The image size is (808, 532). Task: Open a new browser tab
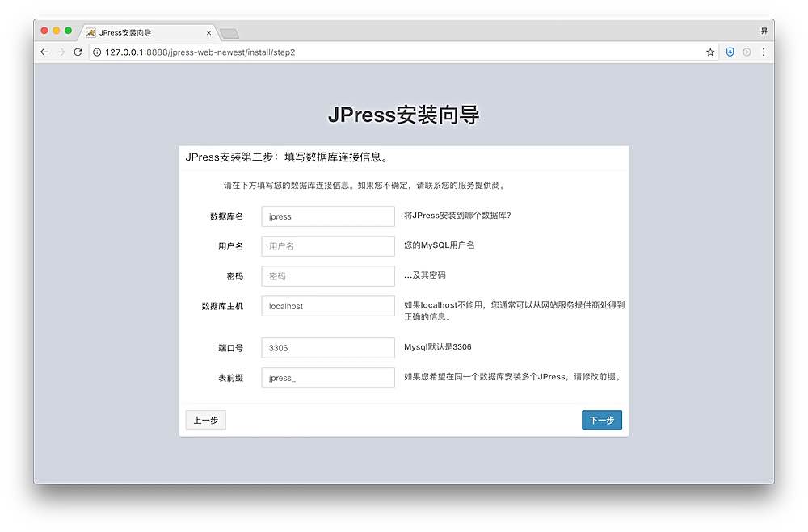point(229,33)
